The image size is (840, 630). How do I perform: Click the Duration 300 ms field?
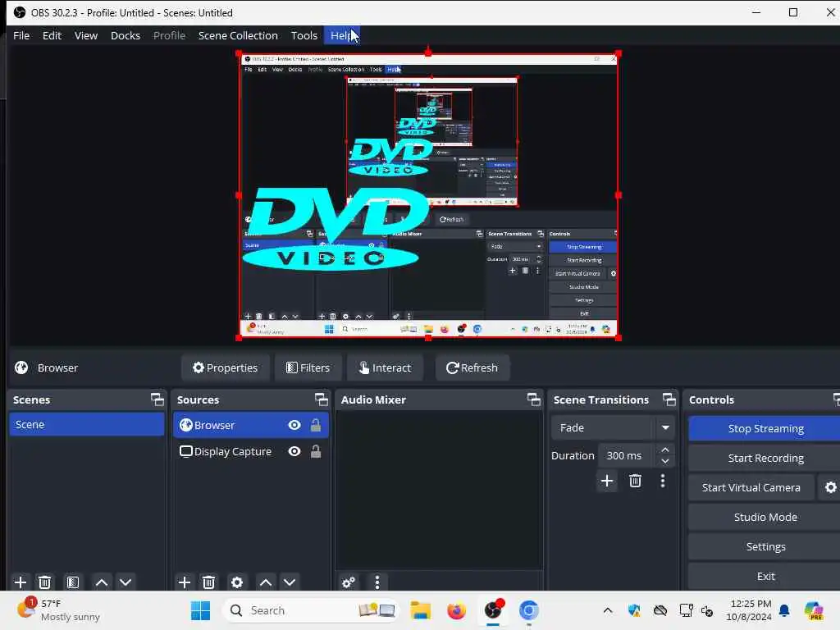[626, 456]
